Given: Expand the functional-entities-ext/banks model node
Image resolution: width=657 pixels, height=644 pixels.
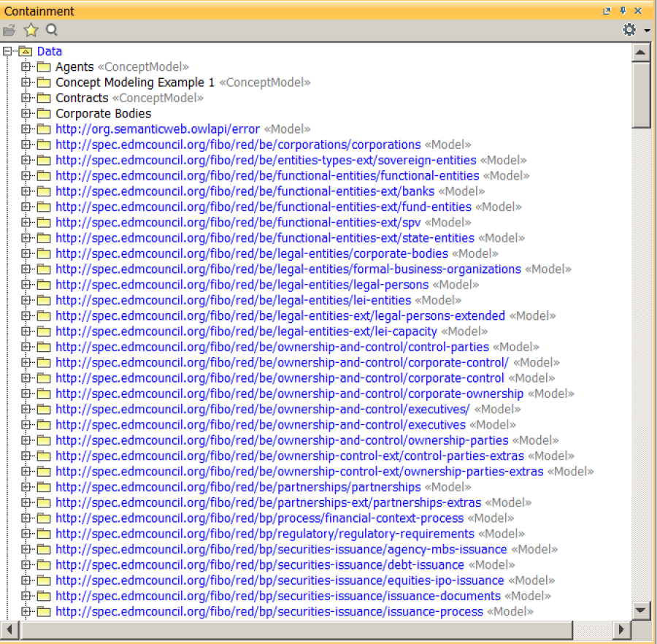Looking at the screenshot, I should click(26, 191).
